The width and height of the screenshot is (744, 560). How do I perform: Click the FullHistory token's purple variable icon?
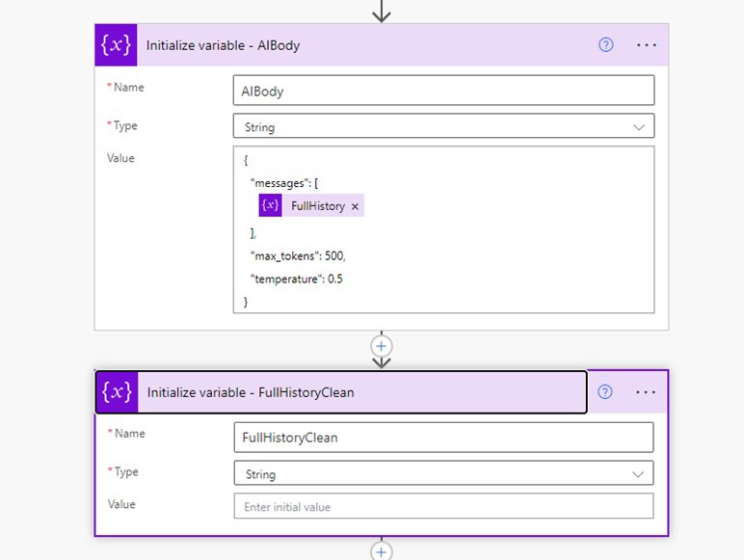271,206
